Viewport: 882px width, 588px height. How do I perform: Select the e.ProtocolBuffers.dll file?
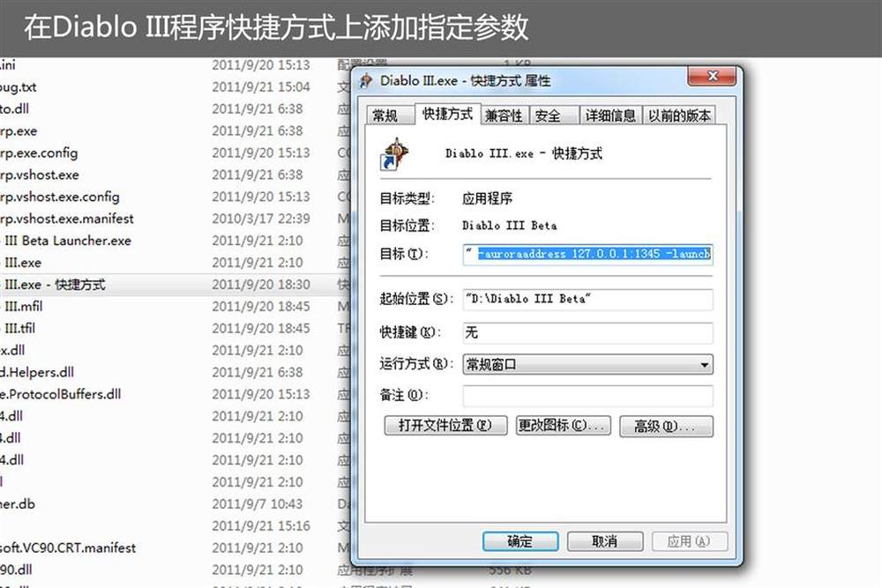tap(61, 394)
